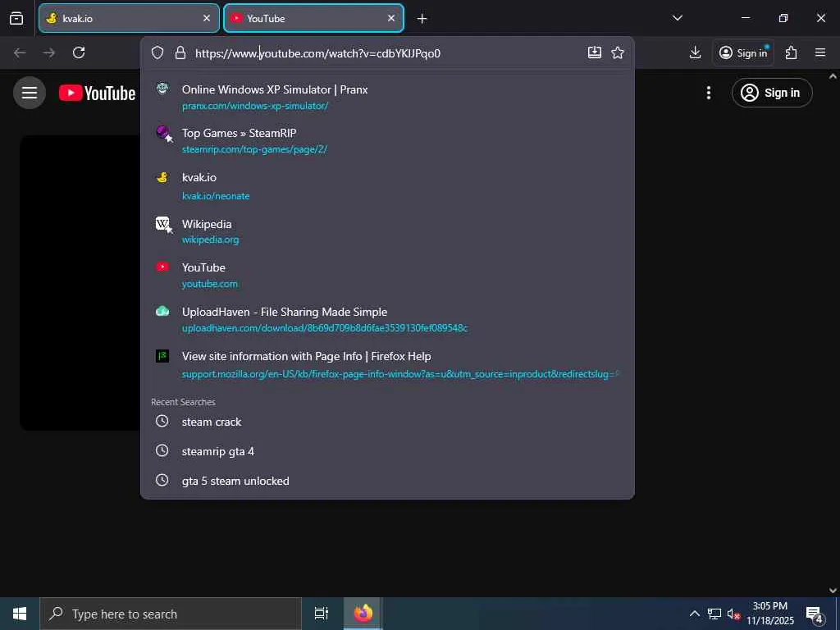
Task: Click clock icon beside steam crack
Action: tap(162, 421)
